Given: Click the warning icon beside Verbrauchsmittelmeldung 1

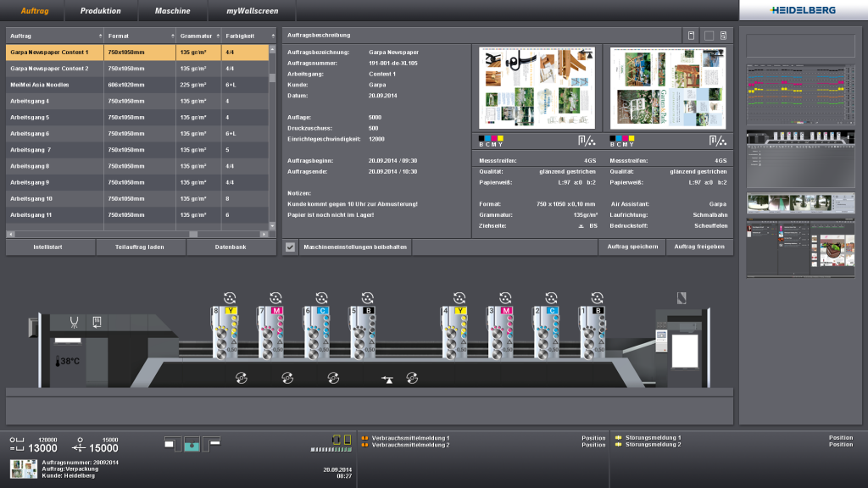Looking at the screenshot, I should point(364,438).
